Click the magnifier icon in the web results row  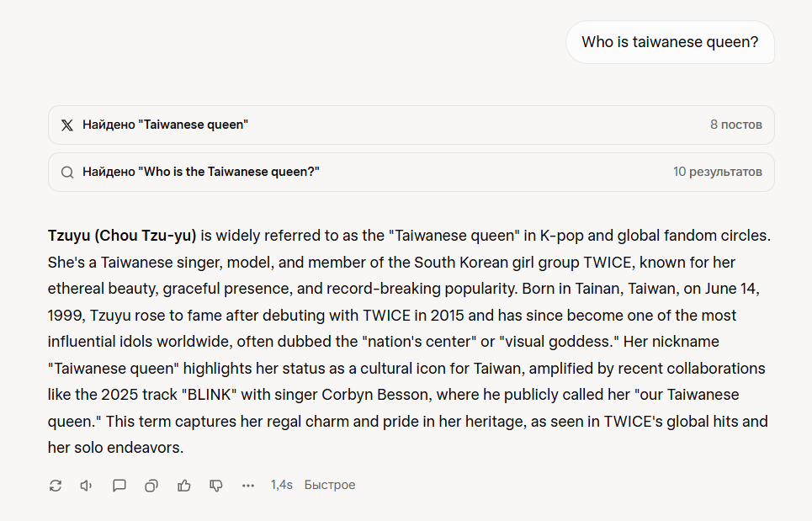[x=67, y=173]
